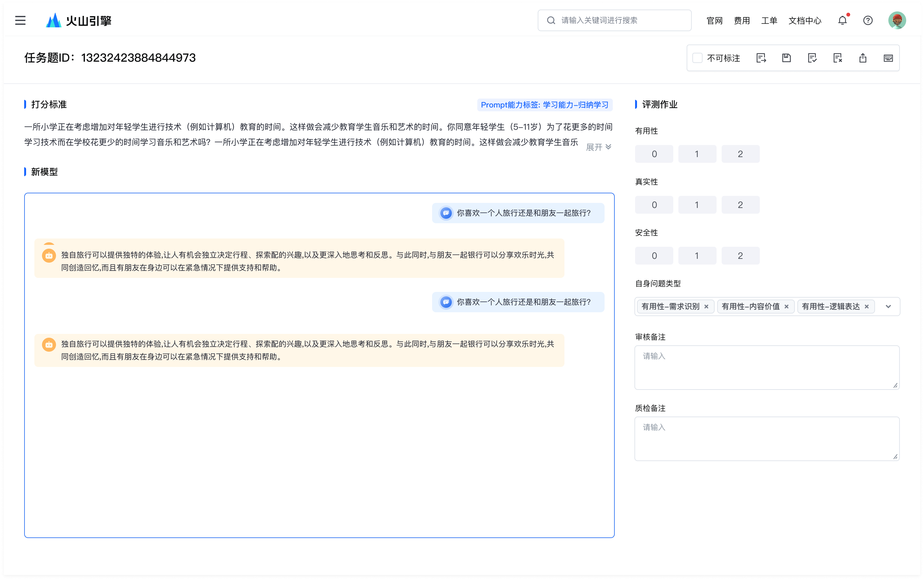Click the reject document icon with x
The image size is (924, 580).
click(x=838, y=58)
